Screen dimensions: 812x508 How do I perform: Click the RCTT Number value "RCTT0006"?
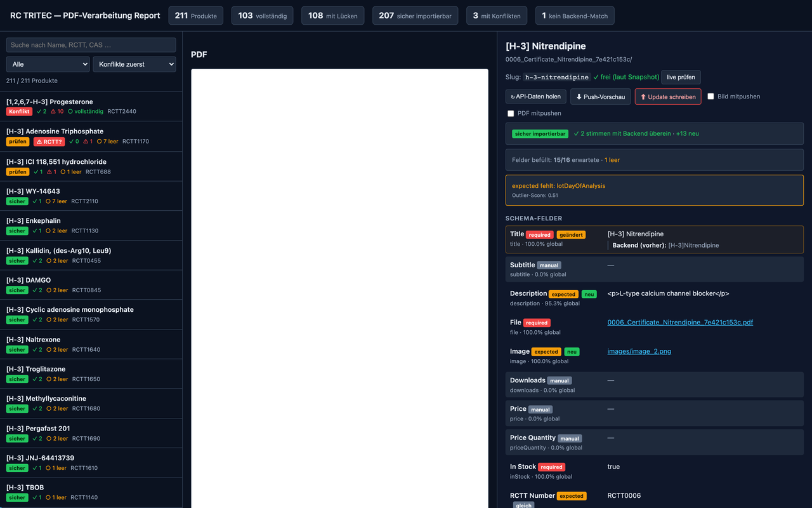click(x=625, y=496)
